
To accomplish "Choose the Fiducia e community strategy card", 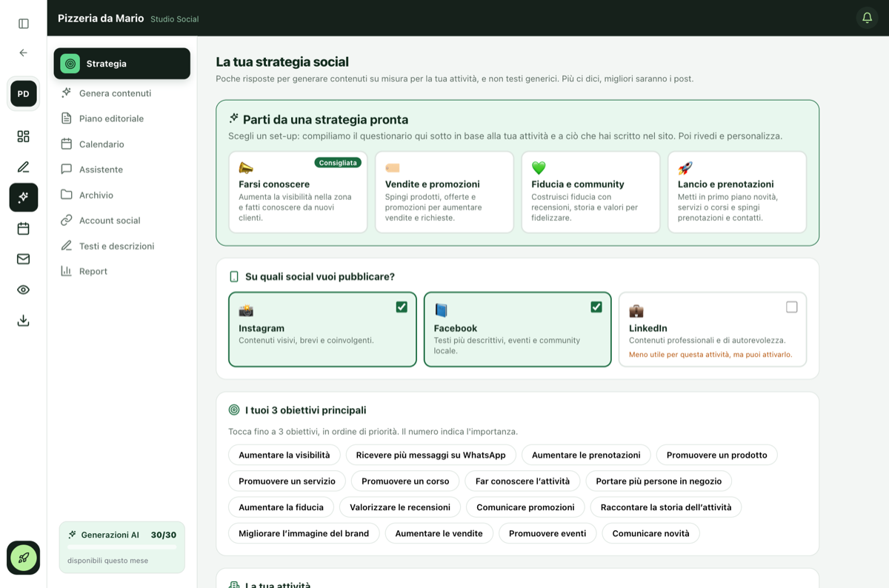I will click(590, 193).
